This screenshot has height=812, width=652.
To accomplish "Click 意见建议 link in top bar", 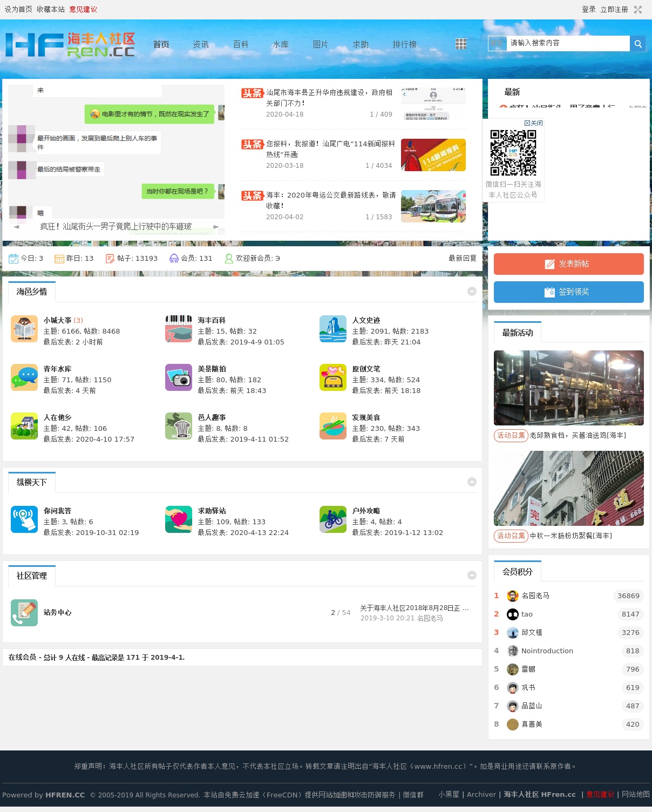I will (x=83, y=10).
